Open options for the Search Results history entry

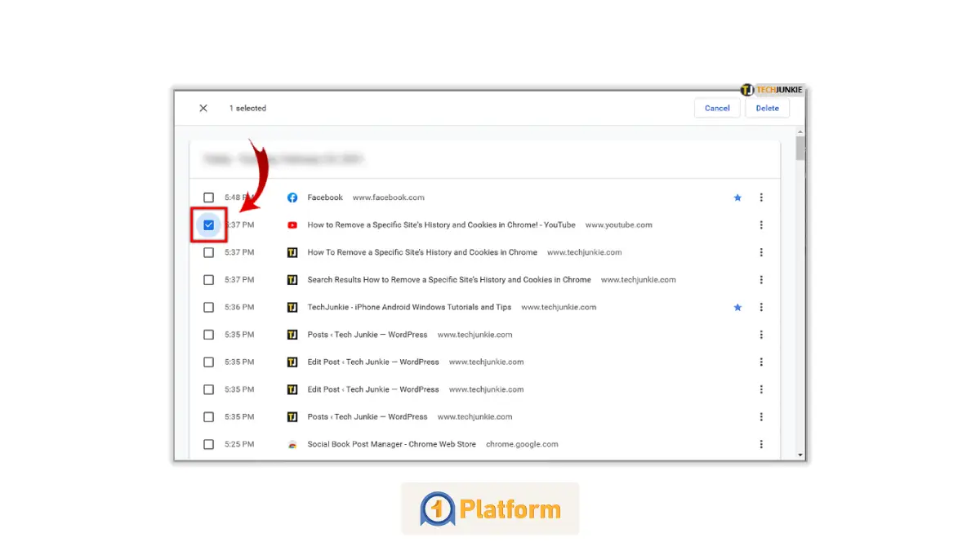761,279
